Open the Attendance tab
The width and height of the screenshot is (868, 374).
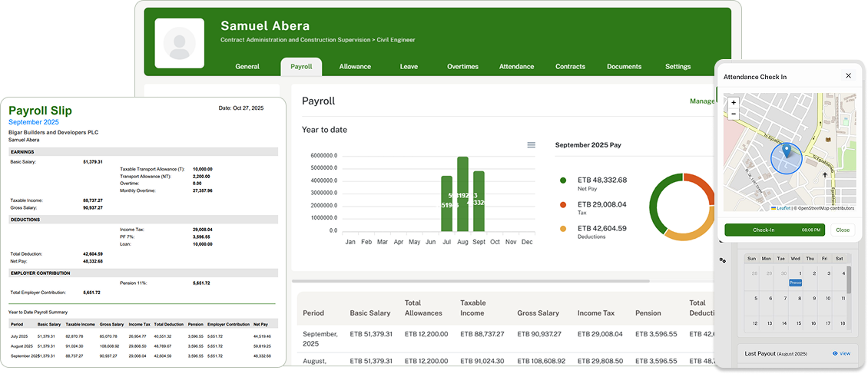coord(516,66)
